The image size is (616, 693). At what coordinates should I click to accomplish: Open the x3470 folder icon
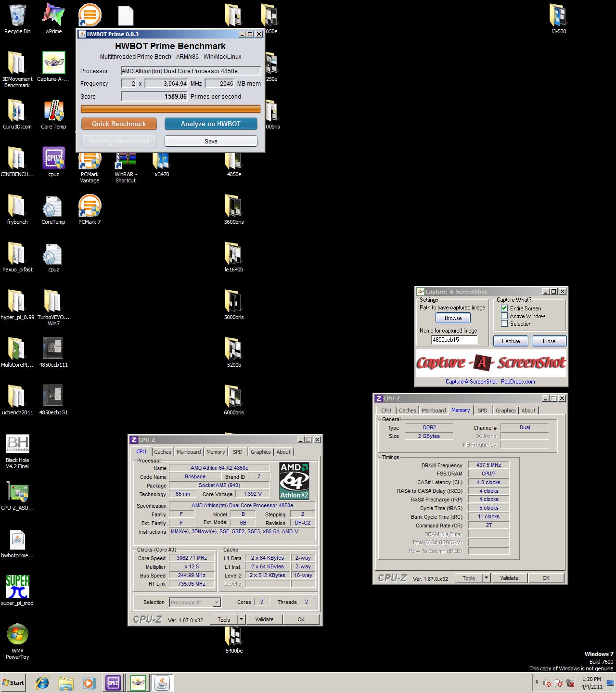[x=162, y=162]
